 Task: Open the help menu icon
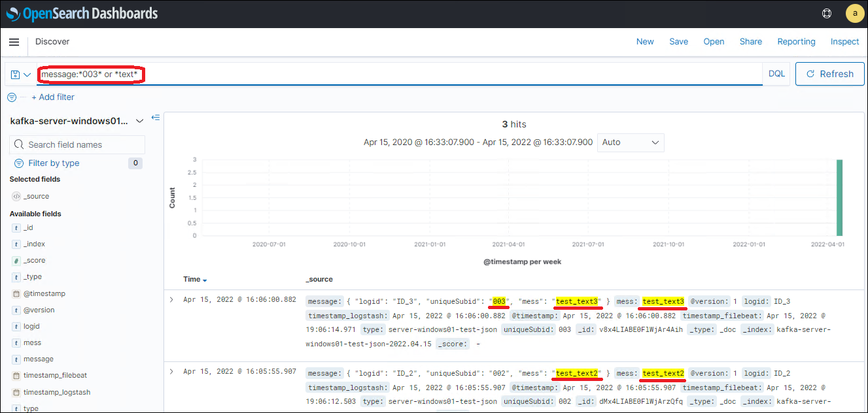click(x=826, y=13)
